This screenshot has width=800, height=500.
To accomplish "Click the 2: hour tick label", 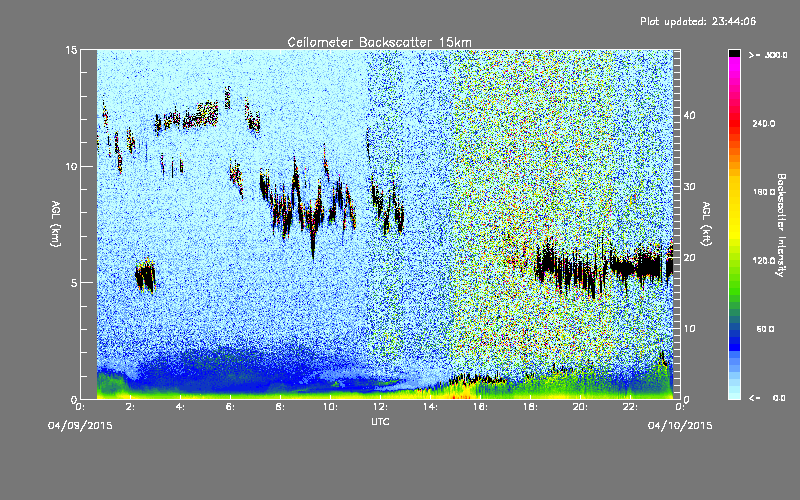I will point(131,407).
